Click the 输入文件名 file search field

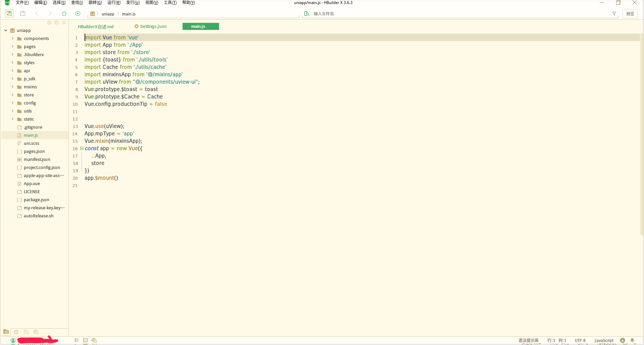[460, 14]
